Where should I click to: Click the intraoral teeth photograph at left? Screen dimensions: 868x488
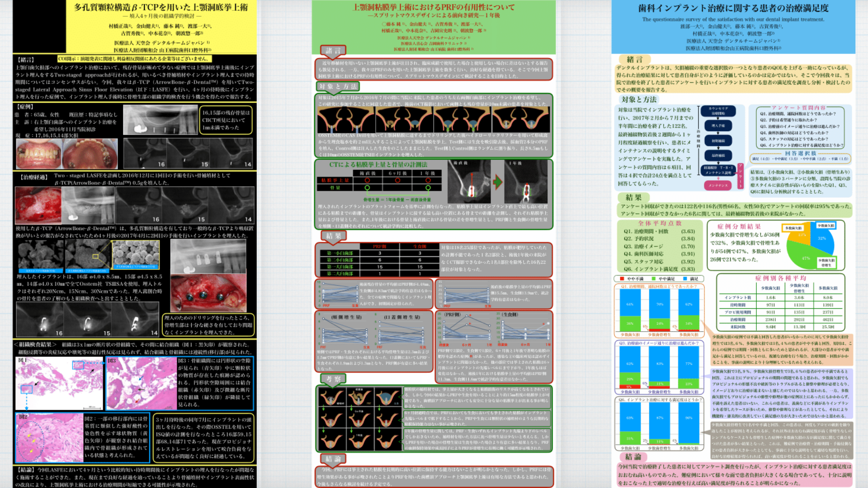(38, 154)
